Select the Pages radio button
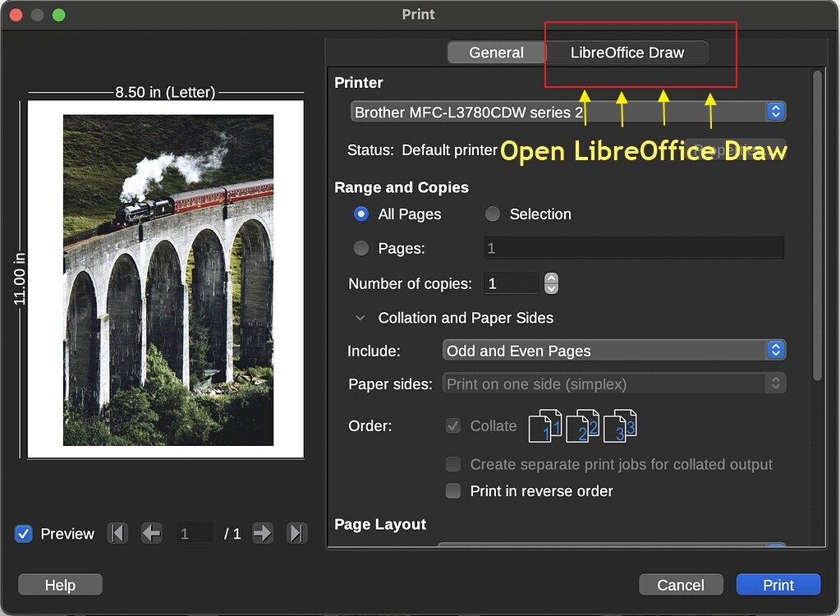Viewport: 840px width, 616px height. point(361,248)
